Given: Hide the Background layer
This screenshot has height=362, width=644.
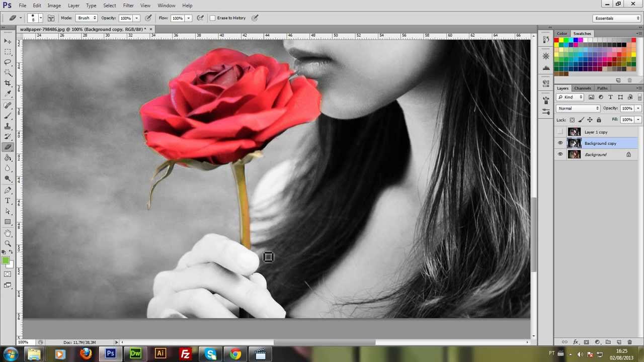Looking at the screenshot, I should point(560,154).
